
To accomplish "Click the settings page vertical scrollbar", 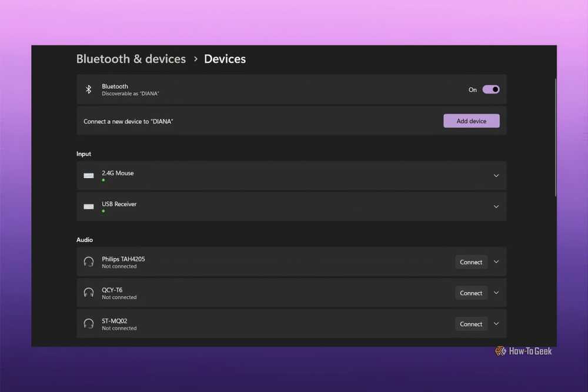I will tap(556, 137).
